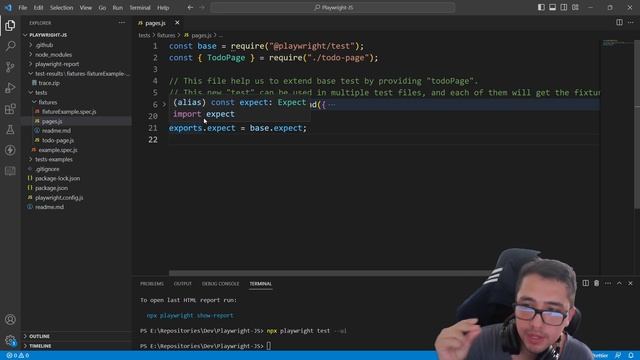Kill terminal with the trash icon
The image size is (640, 360).
pyautogui.click(x=596, y=283)
